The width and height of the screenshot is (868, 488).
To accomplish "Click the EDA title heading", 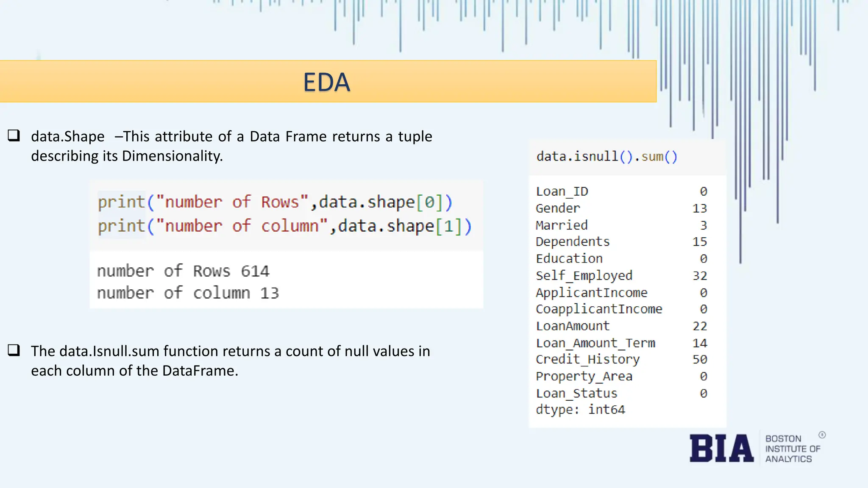I will click(x=326, y=82).
